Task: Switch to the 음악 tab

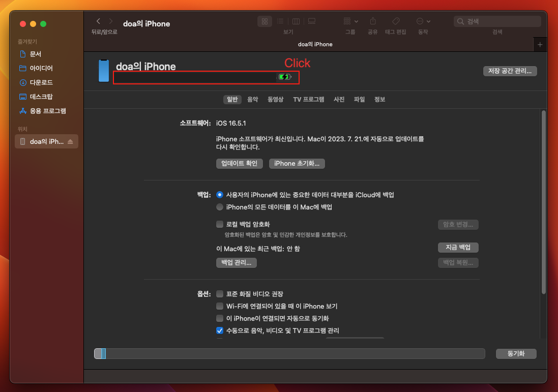Action: point(253,100)
